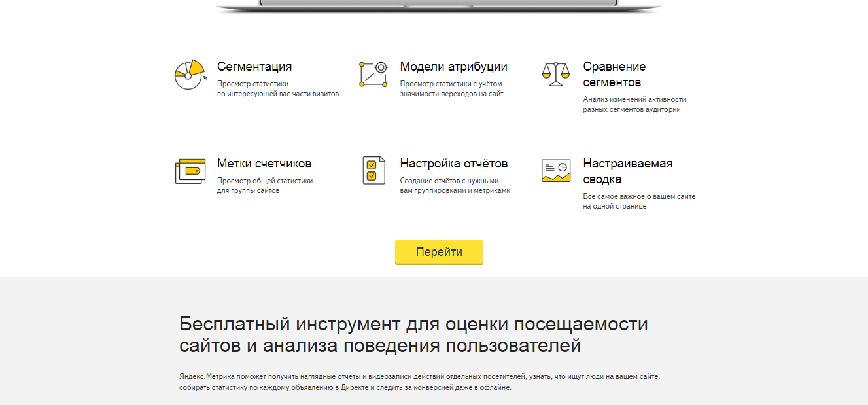Open the Сравнение сегментов heading
868x405 pixels.
[x=614, y=75]
